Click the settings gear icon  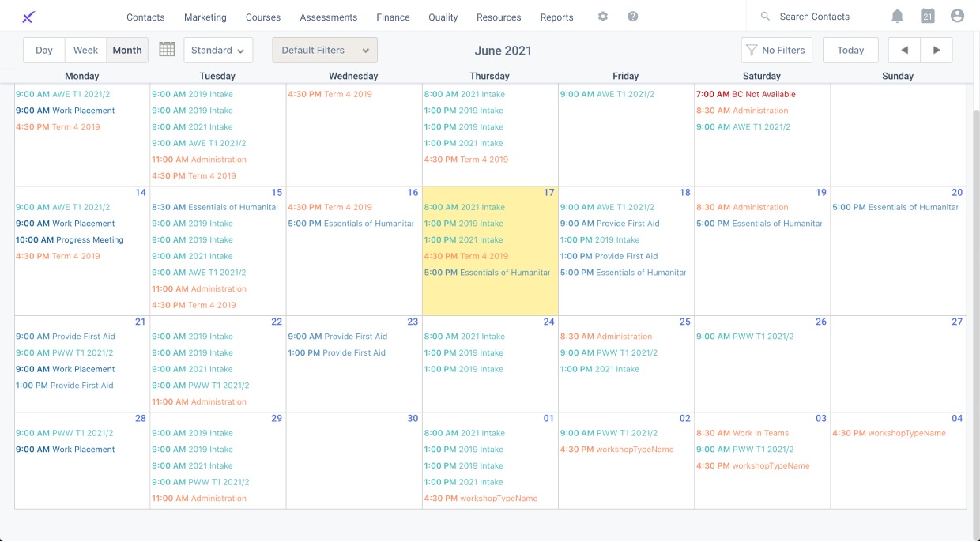point(602,16)
